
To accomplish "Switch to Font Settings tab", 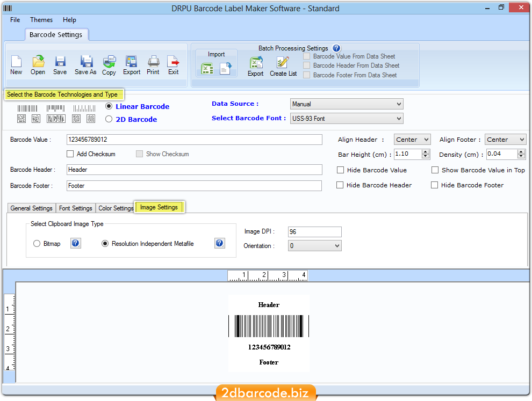I will [x=75, y=208].
